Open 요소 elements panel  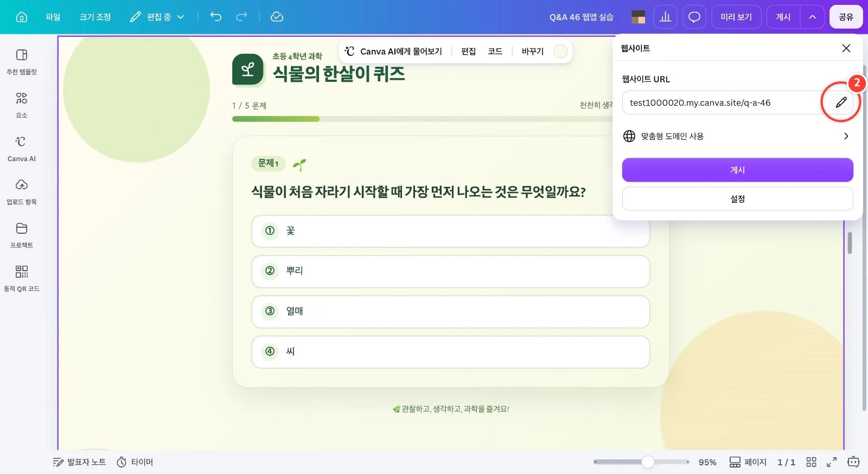(x=22, y=105)
